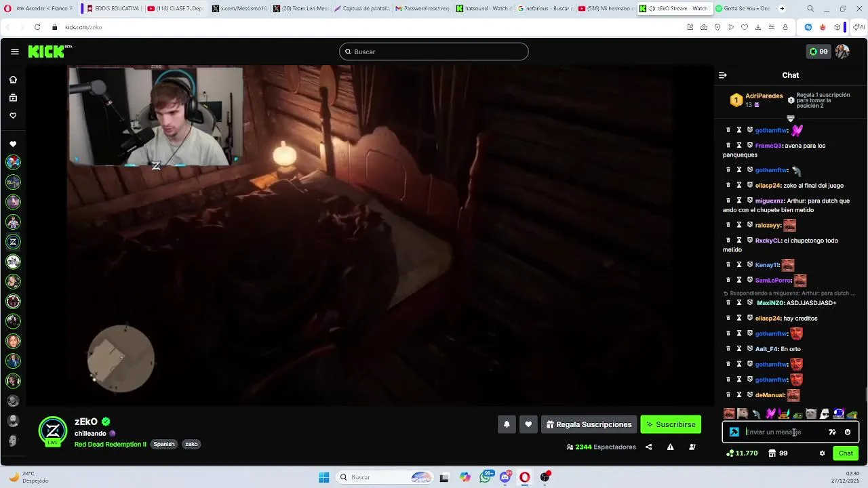Screen dimensions: 868x488
Task: Go to Kick home via the logo
Action: click(x=50, y=52)
